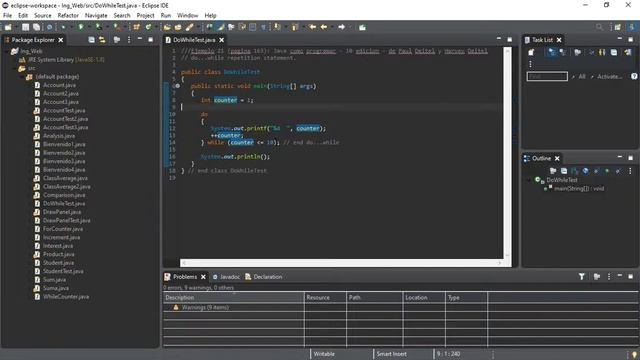Image resolution: width=640 pixels, height=360 pixels.
Task: Open Package Explorer View Menu three dots
Action: pyautogui.click(x=129, y=40)
